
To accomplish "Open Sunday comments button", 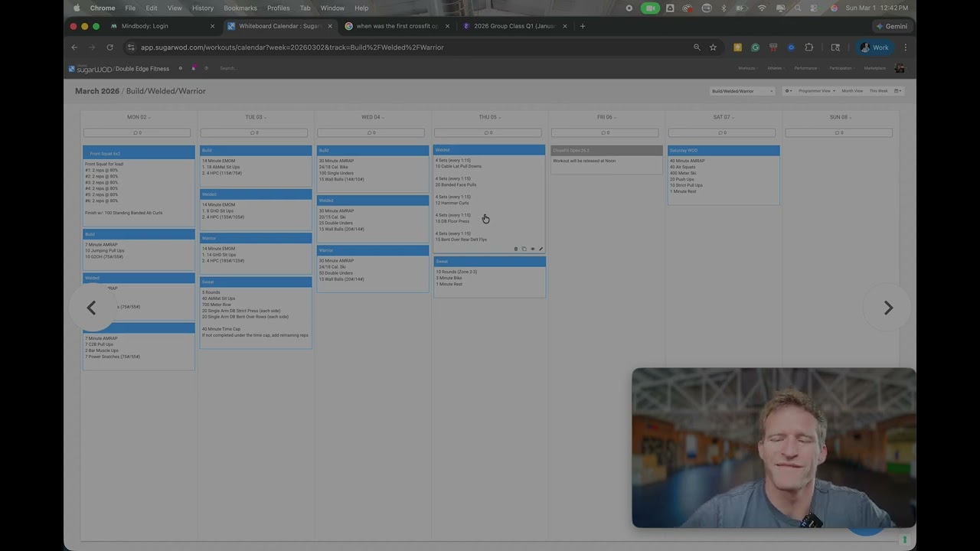I will pos(839,133).
